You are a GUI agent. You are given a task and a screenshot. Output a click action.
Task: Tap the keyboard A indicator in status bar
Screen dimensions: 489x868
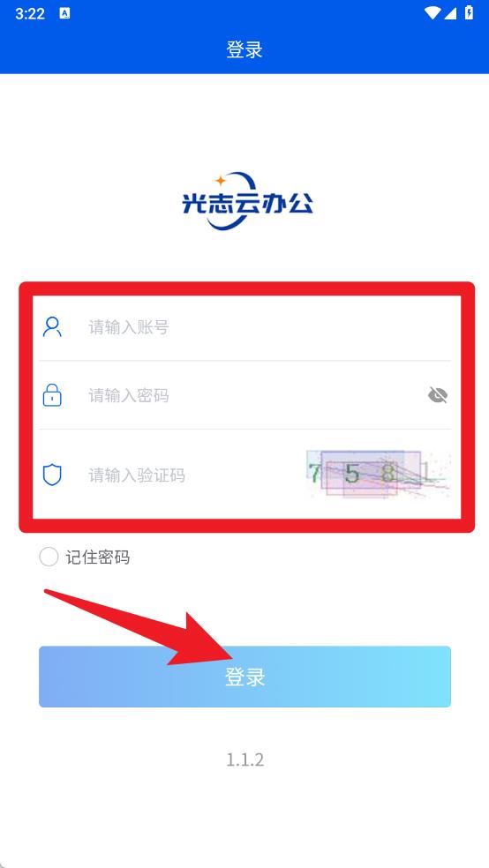click(x=64, y=14)
